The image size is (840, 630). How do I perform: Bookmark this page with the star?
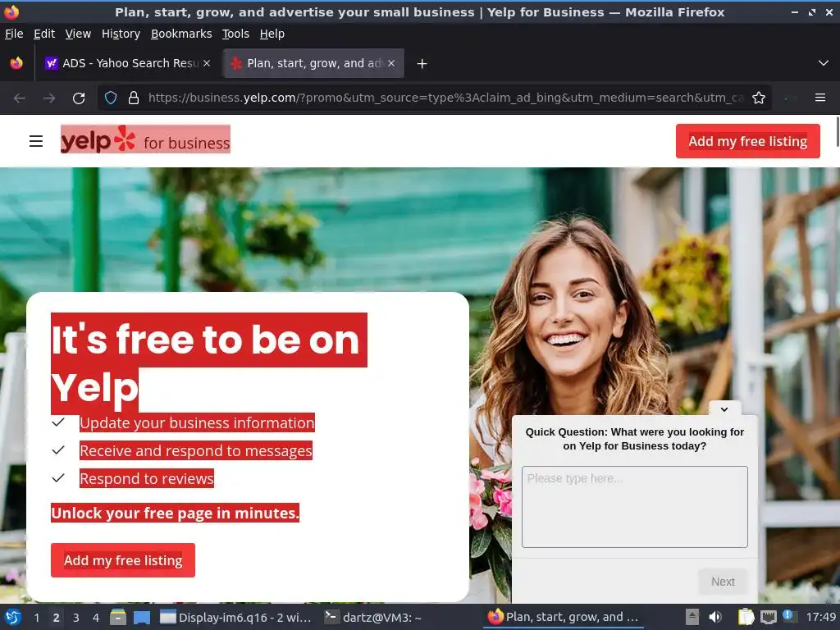click(759, 98)
